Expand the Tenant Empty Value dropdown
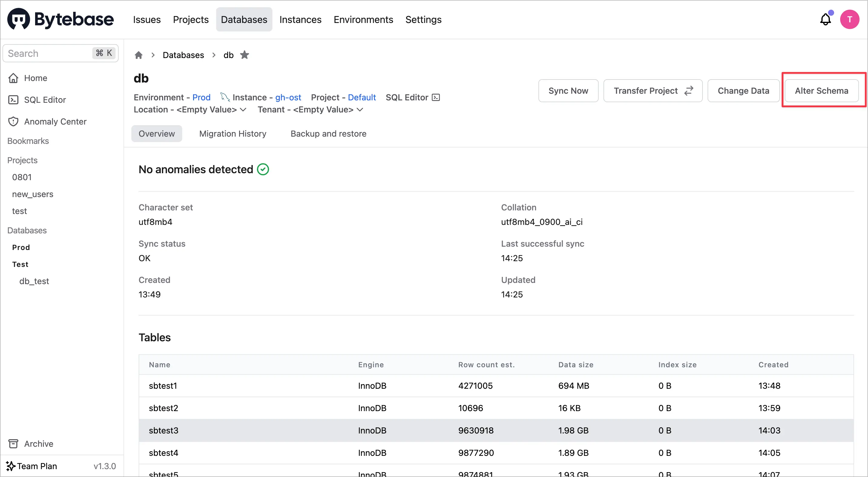Viewport: 868px width, 477px height. (x=360, y=110)
